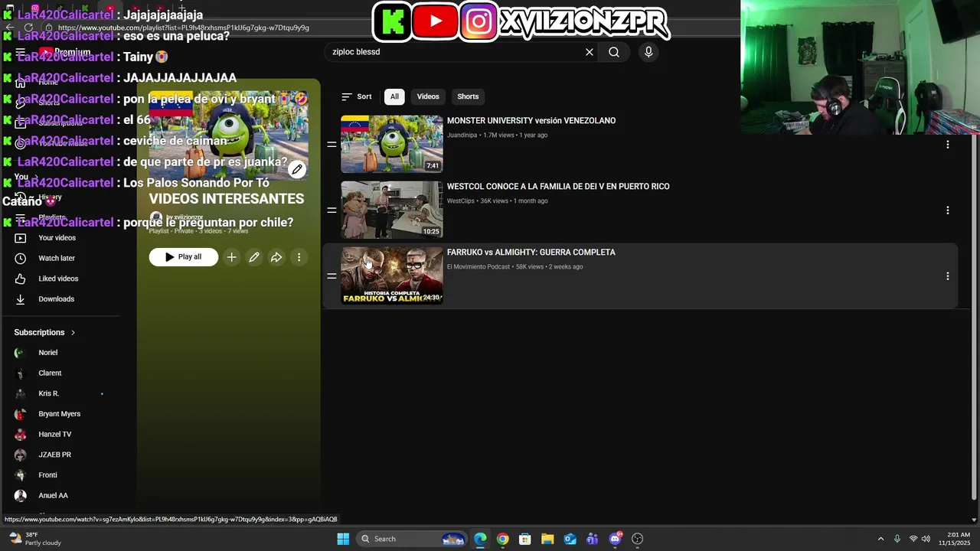980x551 pixels.
Task: Edit playlist with pencil icon beside Play all
Action: (254, 257)
